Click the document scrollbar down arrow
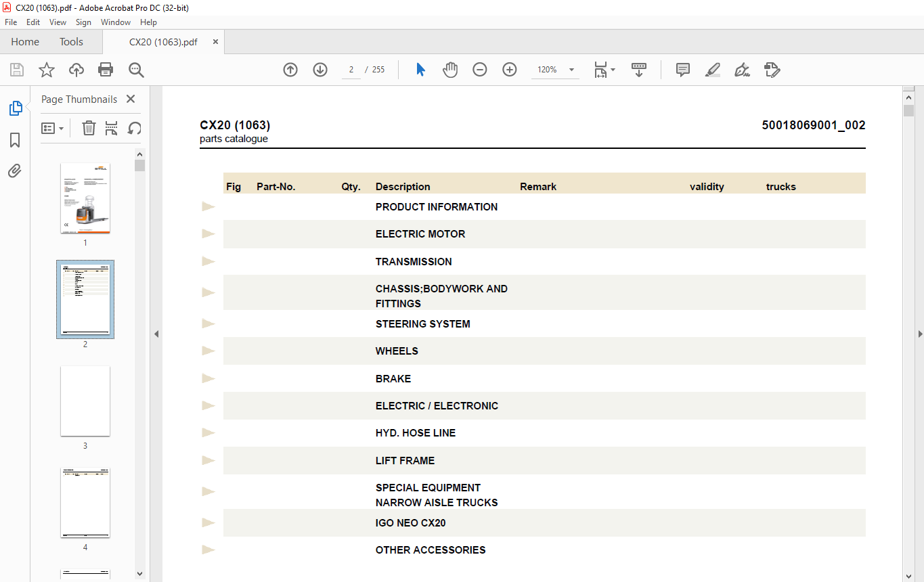924x582 pixels. click(908, 576)
